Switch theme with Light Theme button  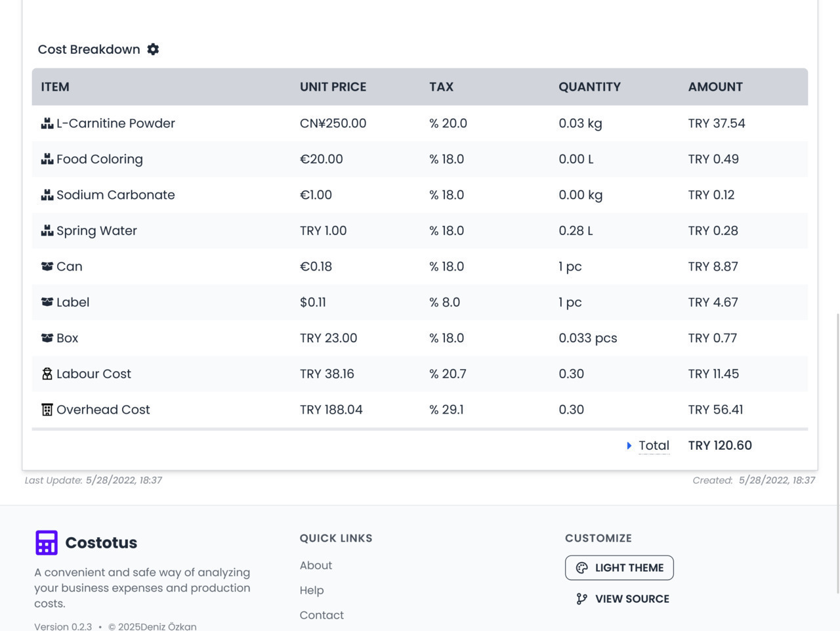pos(619,568)
